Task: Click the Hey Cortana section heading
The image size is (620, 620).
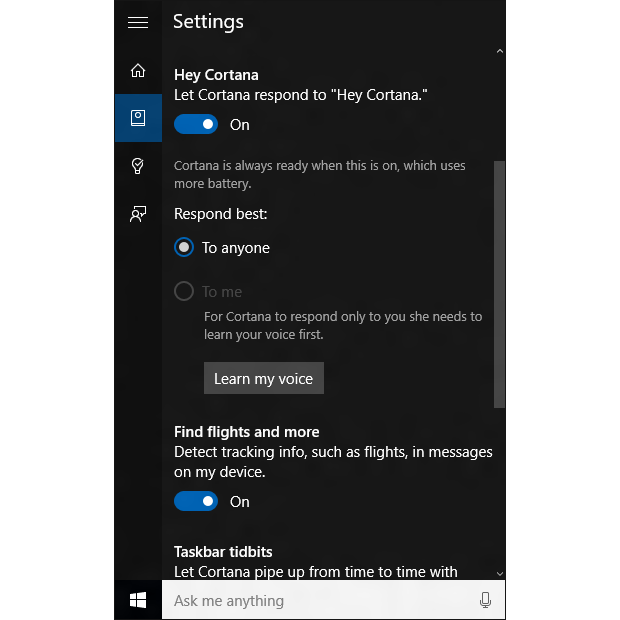Action: point(216,75)
